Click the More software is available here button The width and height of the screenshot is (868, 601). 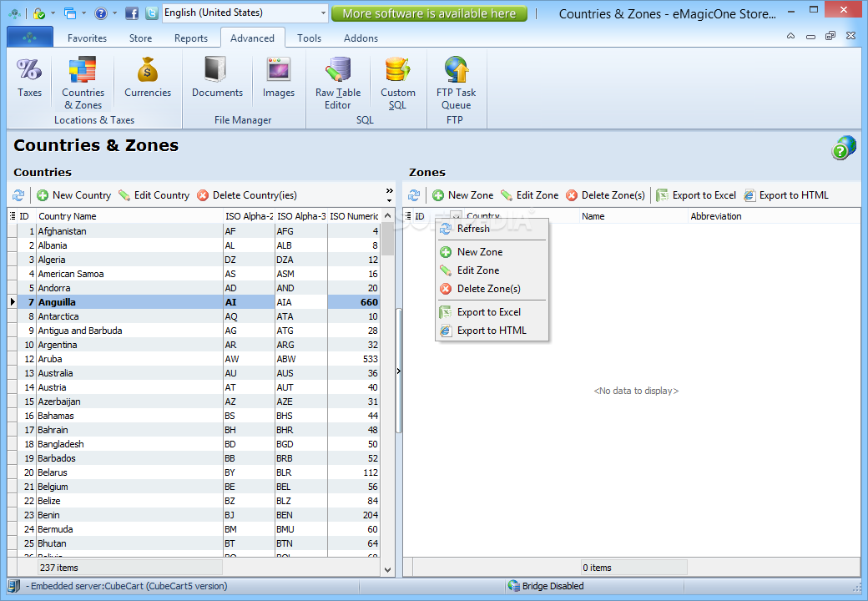click(429, 13)
